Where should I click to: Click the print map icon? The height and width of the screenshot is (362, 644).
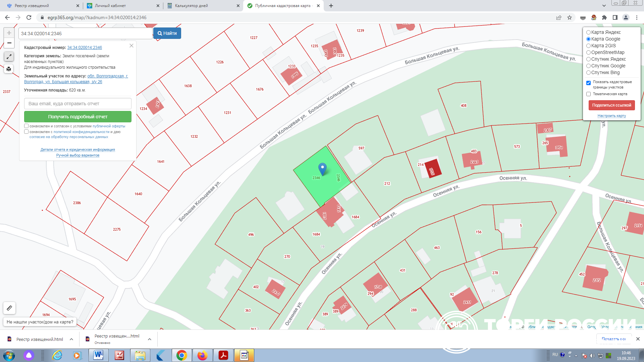[x=9, y=69]
